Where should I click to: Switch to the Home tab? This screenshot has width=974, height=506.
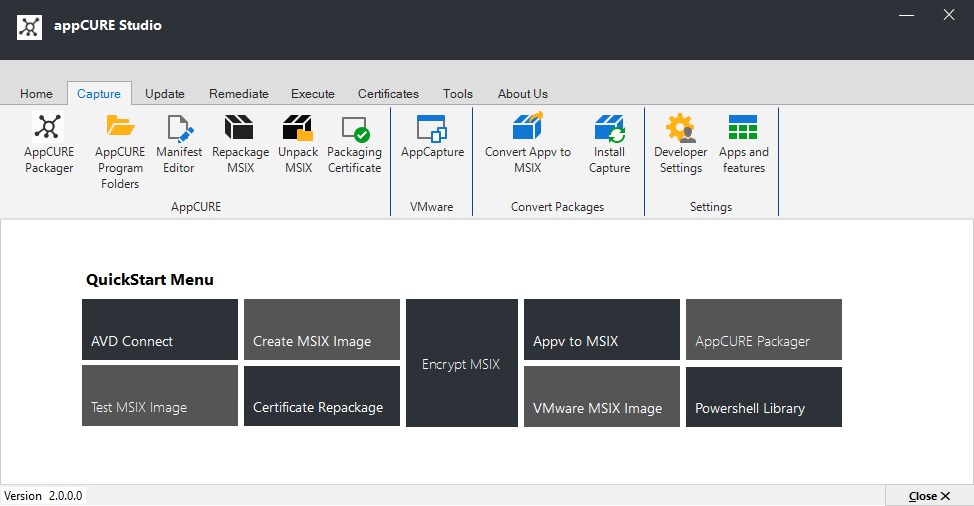click(x=36, y=94)
